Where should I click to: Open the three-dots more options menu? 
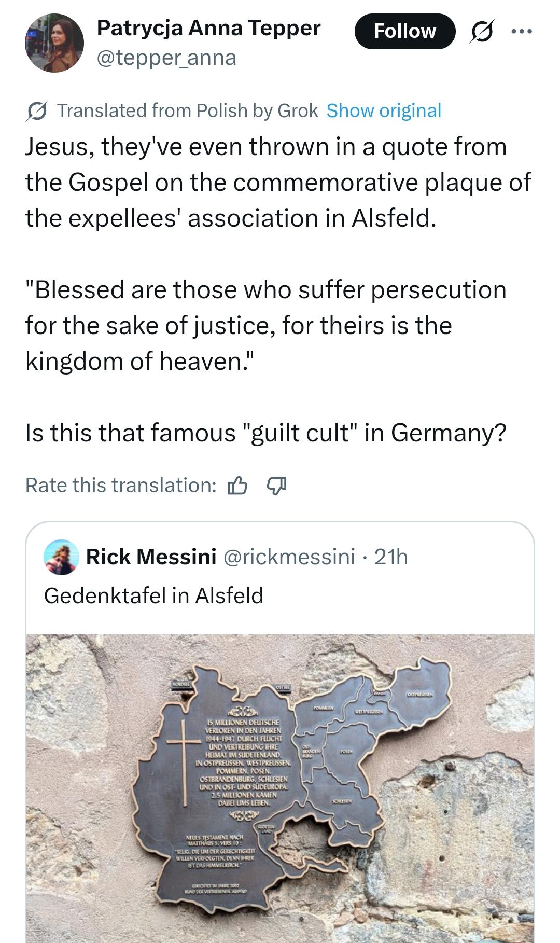click(521, 32)
